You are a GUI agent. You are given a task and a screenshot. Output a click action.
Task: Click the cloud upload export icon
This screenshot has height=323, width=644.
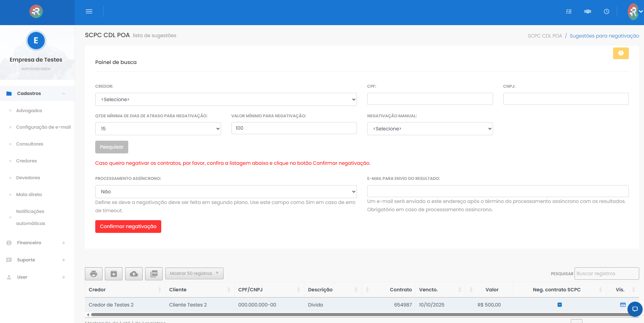[x=134, y=274]
